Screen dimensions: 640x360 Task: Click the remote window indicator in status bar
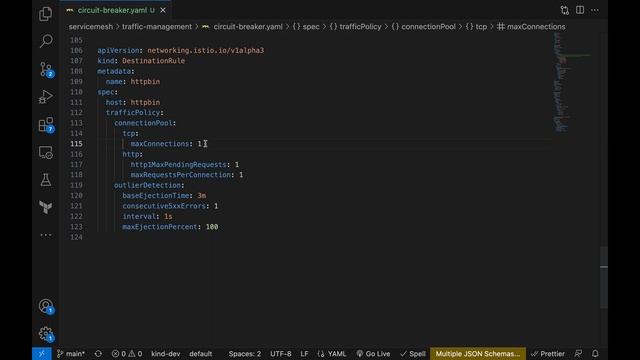coord(42,353)
